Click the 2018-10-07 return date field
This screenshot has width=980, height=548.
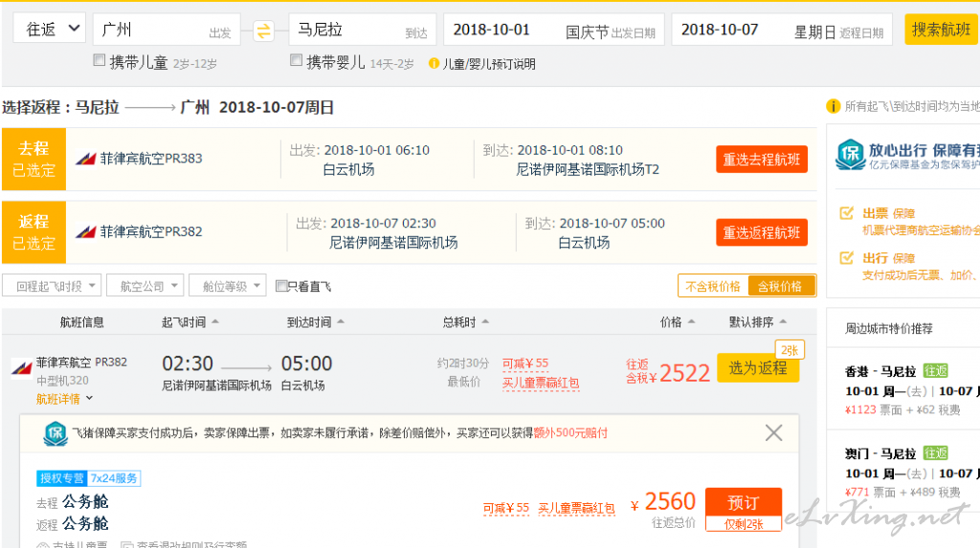[x=782, y=30]
